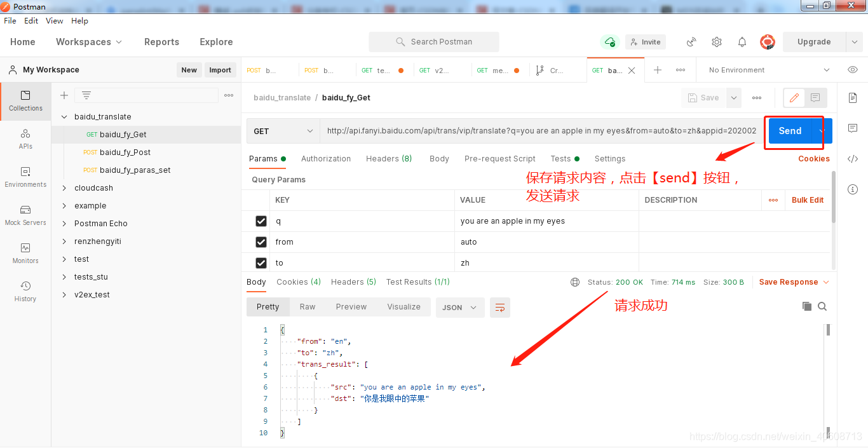868x448 pixels.
Task: Open the user avatar menu
Action: pyautogui.click(x=768, y=42)
